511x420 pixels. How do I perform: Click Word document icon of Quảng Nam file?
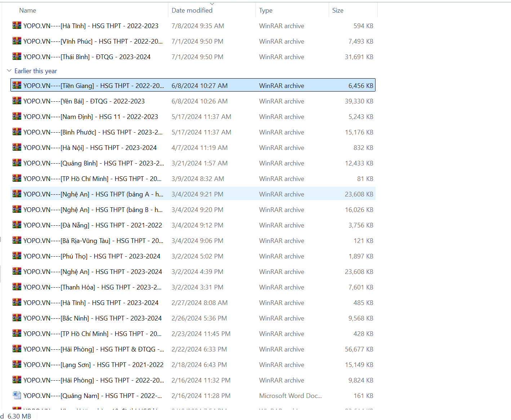[17, 395]
